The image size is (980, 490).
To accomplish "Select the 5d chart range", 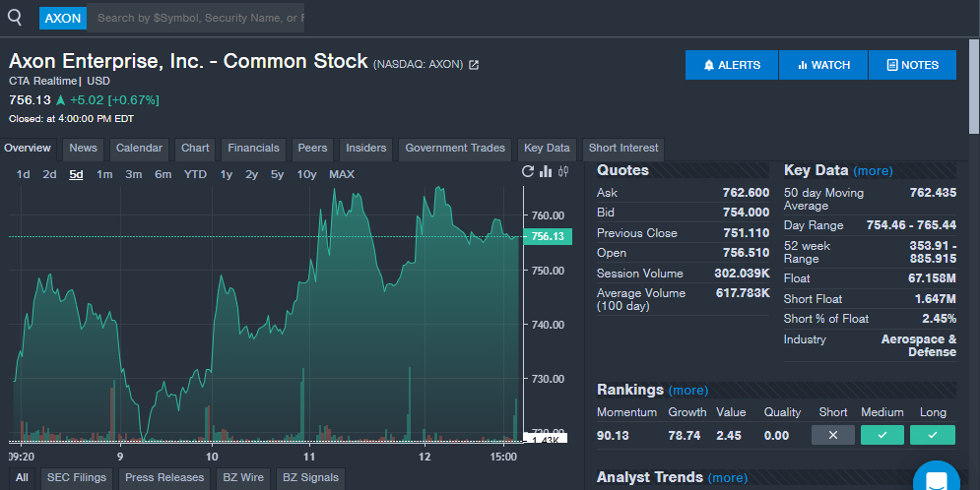I will [76, 174].
